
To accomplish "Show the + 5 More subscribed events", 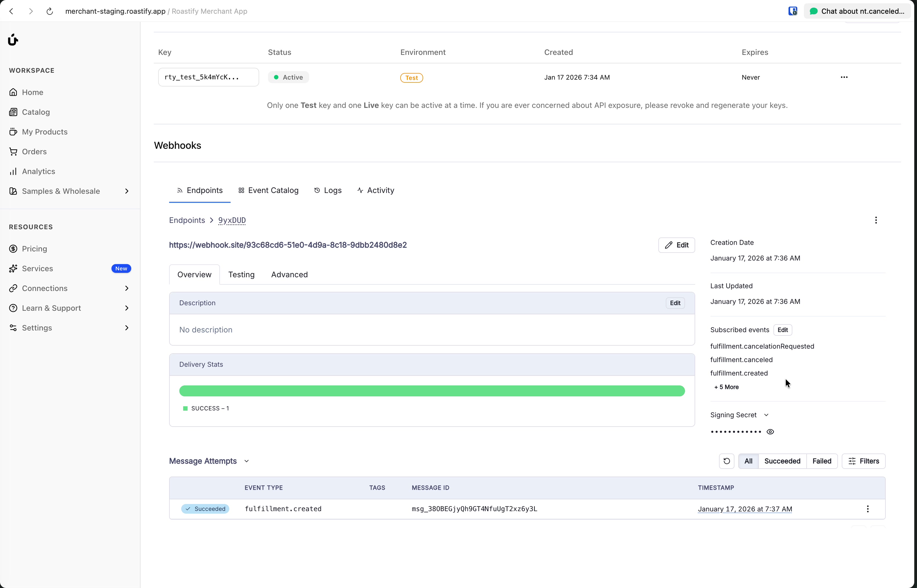I will point(726,387).
